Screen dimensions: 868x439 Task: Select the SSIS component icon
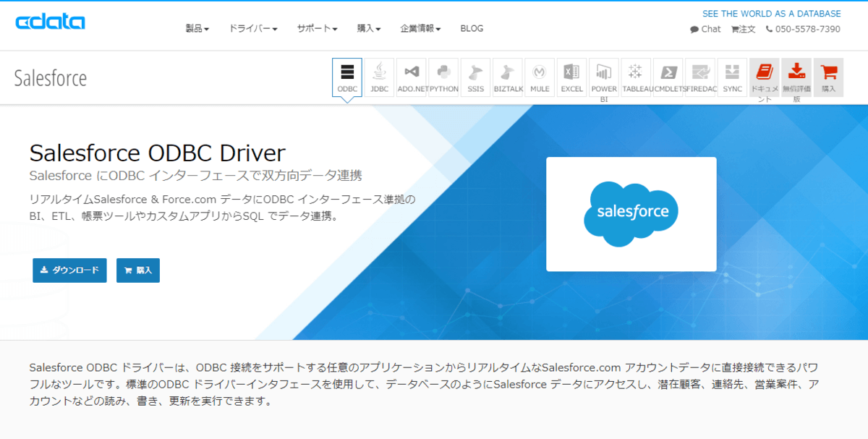(475, 77)
